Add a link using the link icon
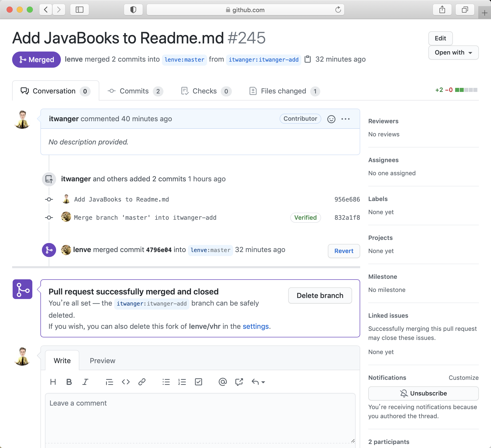Viewport: 491px width, 448px height. click(142, 382)
